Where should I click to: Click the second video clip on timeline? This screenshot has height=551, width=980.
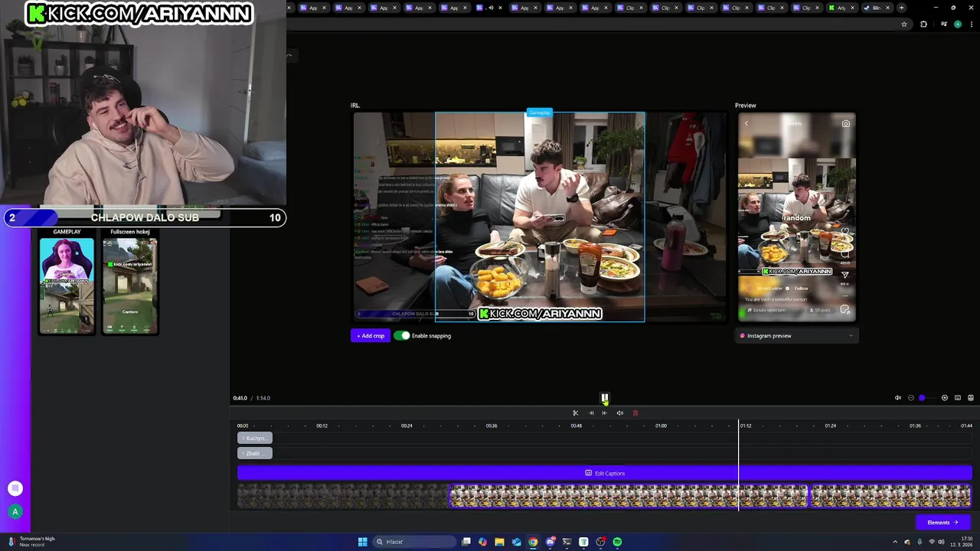click(x=629, y=496)
